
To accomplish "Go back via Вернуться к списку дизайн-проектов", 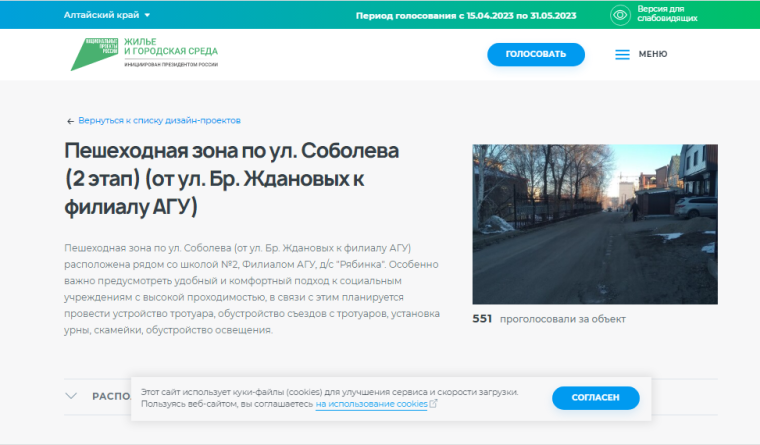I will (159, 120).
